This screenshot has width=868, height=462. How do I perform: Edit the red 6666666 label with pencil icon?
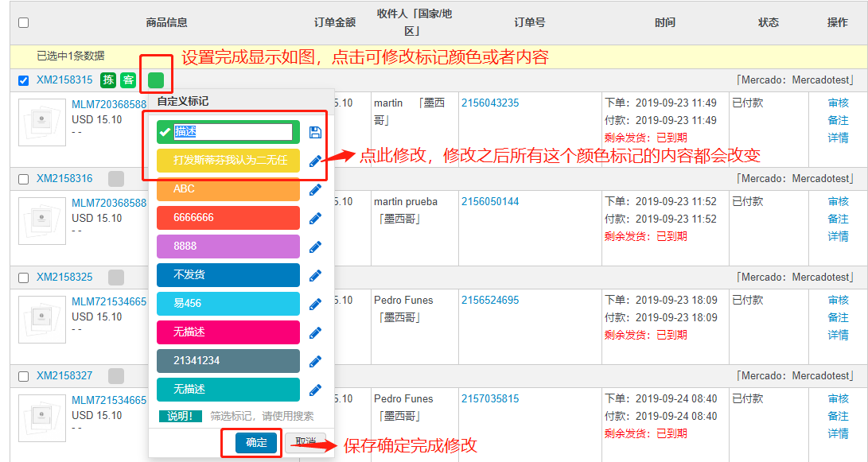pyautogui.click(x=315, y=219)
